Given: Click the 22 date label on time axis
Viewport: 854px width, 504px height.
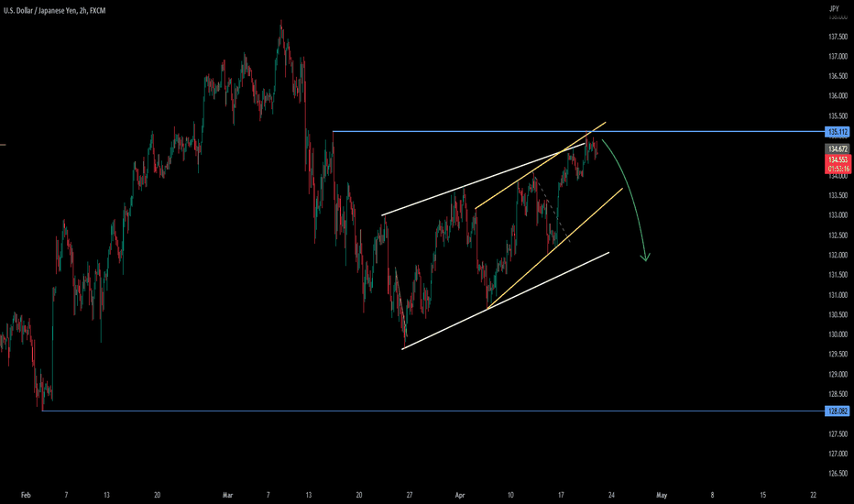Looking at the screenshot, I should (813, 495).
